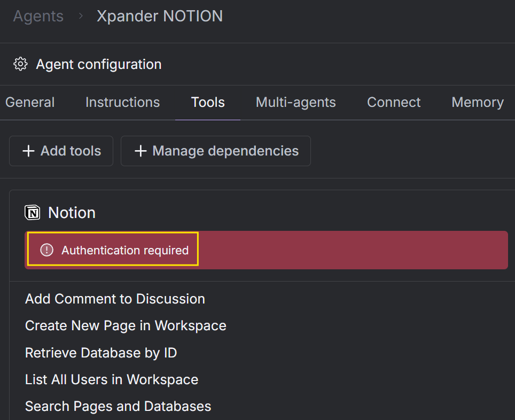This screenshot has height=420, width=515.
Task: Open Manage dependencies
Action: point(216,151)
